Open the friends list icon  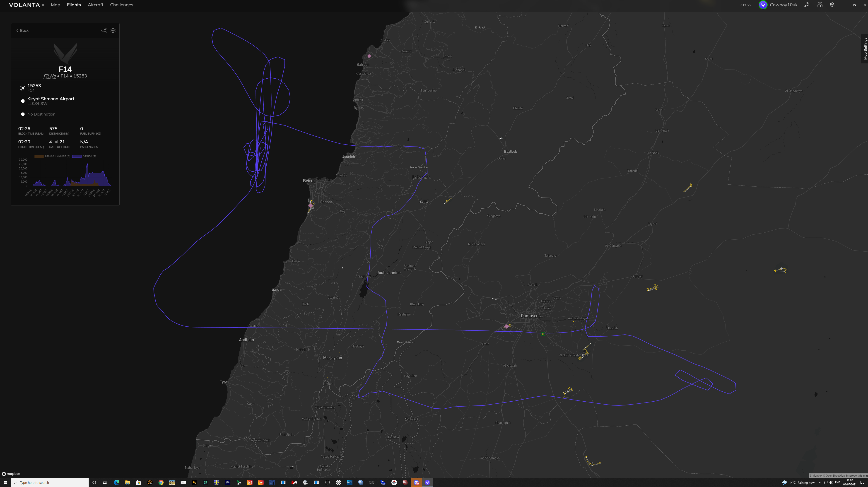820,5
